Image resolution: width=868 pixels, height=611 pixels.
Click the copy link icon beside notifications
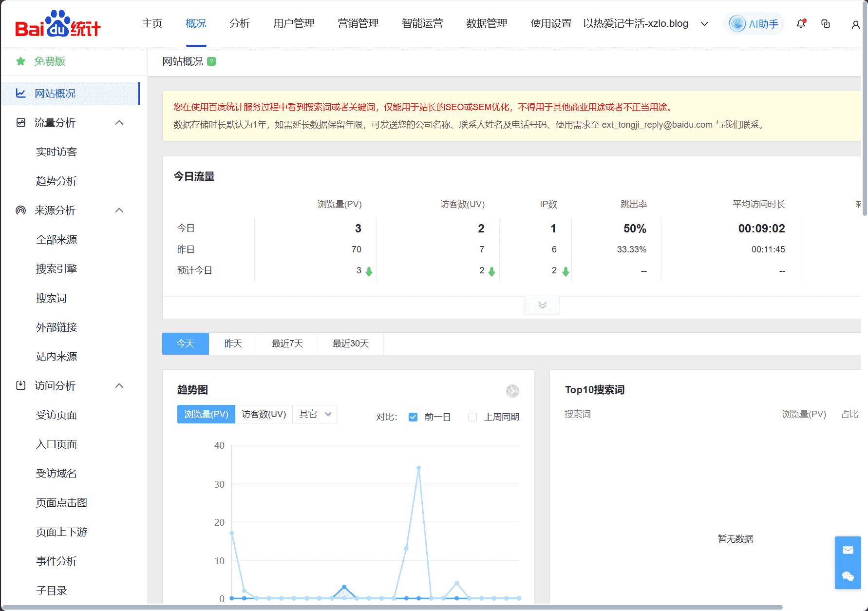point(825,23)
